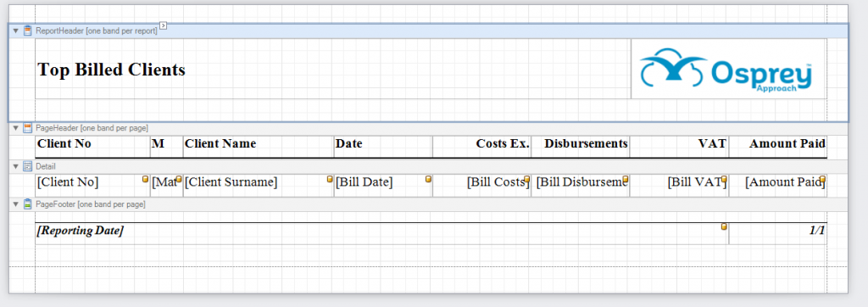Select the Amount Paid header cell

tap(778, 147)
